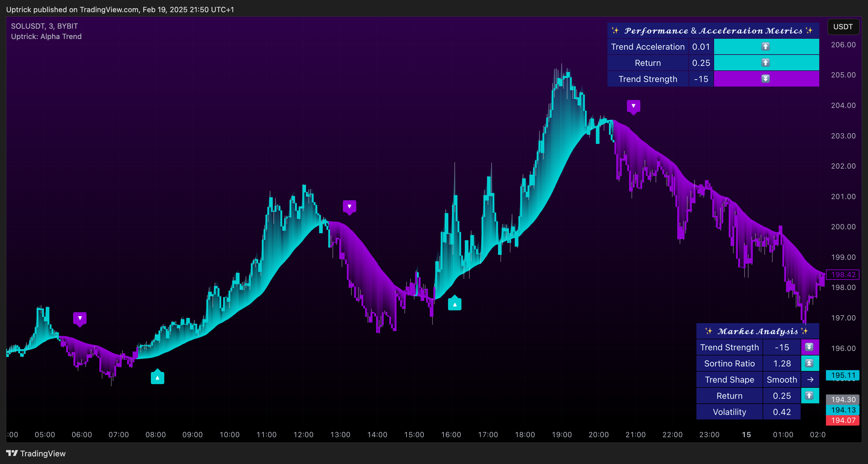Click the USDT currency button
The height and width of the screenshot is (464, 868).
[843, 27]
